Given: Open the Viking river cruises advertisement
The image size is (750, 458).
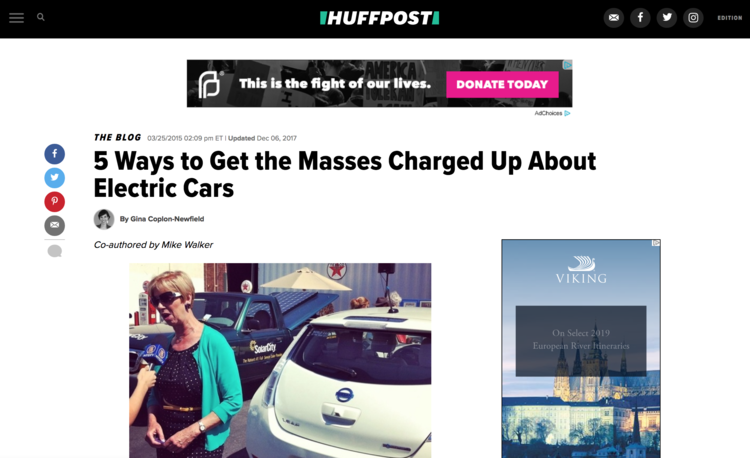Looking at the screenshot, I should click(581, 349).
